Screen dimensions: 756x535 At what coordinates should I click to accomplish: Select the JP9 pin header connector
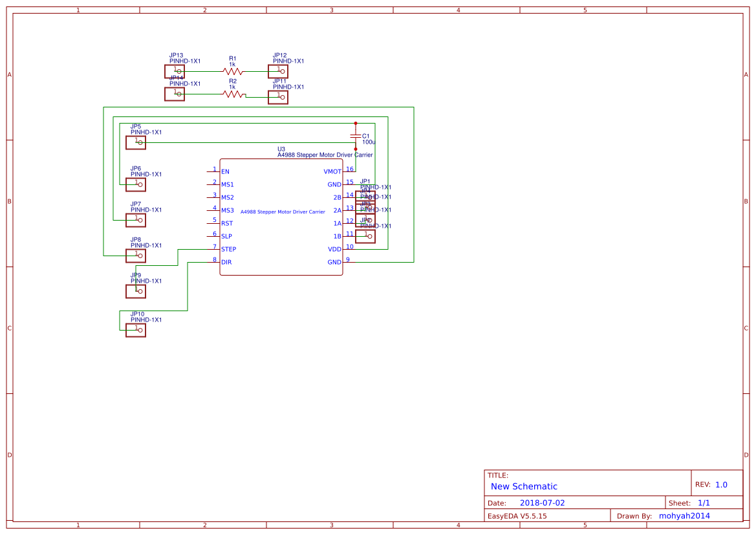click(136, 291)
